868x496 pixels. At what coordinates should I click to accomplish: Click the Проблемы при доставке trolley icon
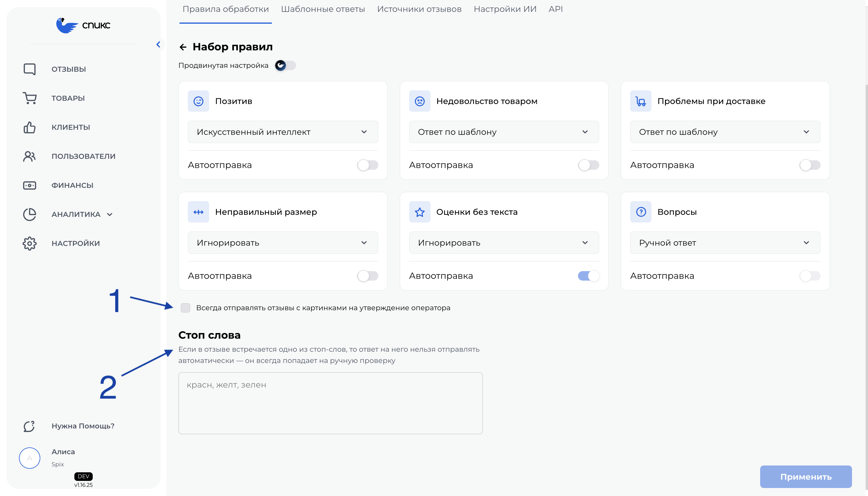640,101
